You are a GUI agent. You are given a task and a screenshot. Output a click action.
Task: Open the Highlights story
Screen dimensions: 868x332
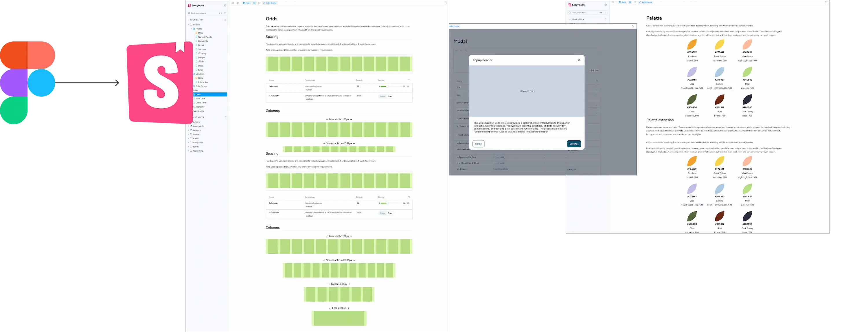coord(203,41)
